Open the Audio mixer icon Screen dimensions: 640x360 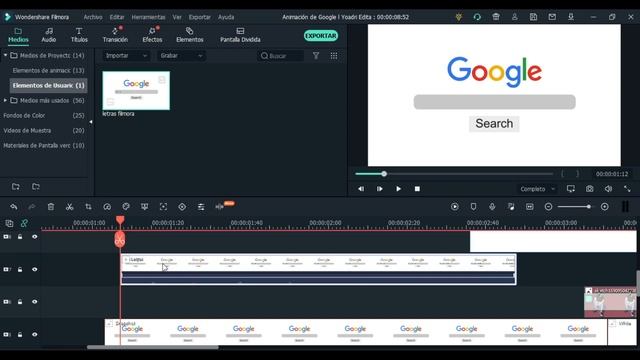511,207
